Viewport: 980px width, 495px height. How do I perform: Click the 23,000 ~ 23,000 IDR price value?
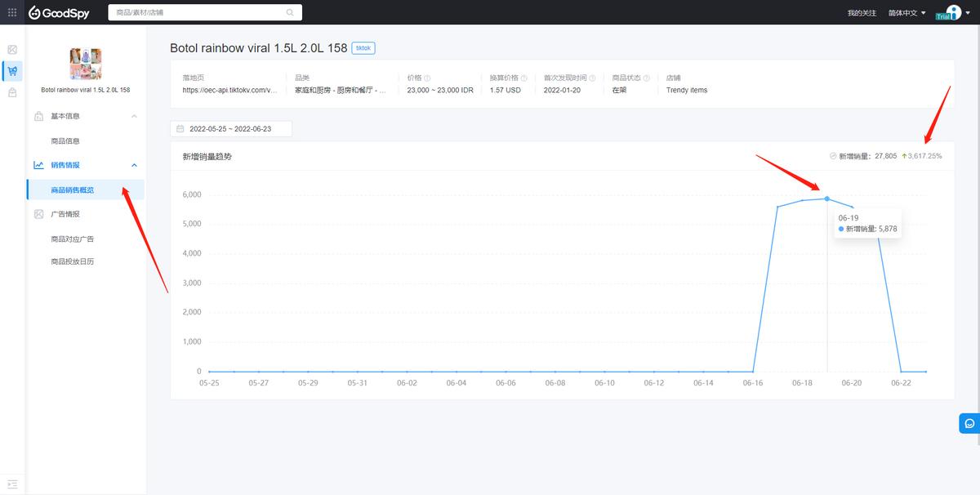(x=440, y=90)
